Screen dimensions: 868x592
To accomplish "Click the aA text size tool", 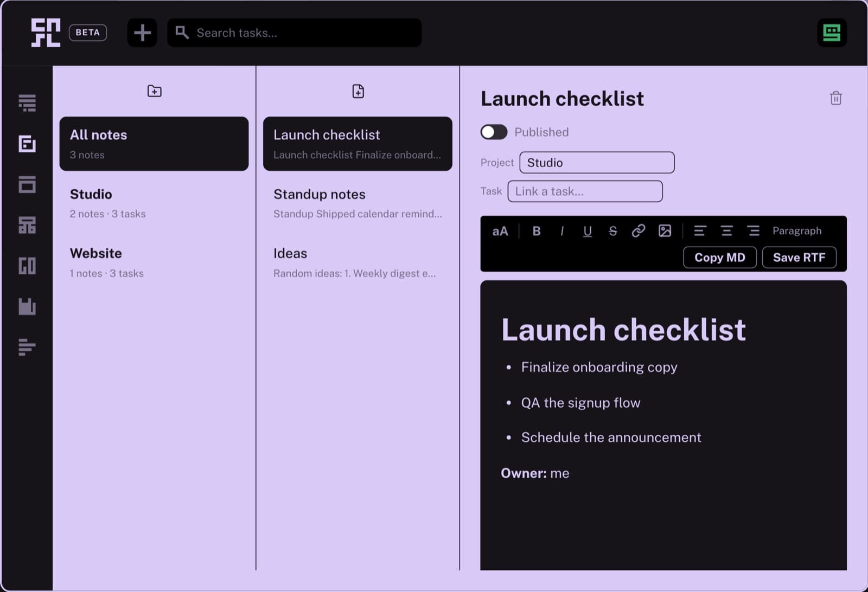I will (x=500, y=231).
